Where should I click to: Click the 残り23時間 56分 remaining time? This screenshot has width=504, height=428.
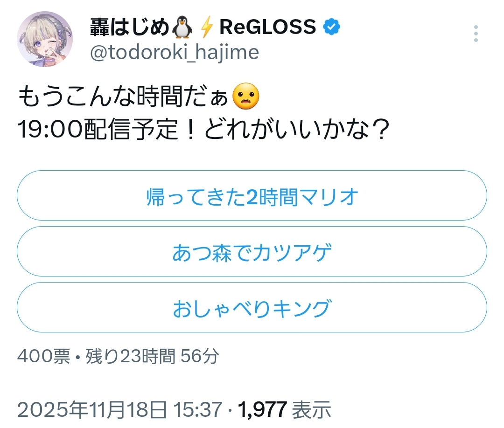pyautogui.click(x=152, y=357)
